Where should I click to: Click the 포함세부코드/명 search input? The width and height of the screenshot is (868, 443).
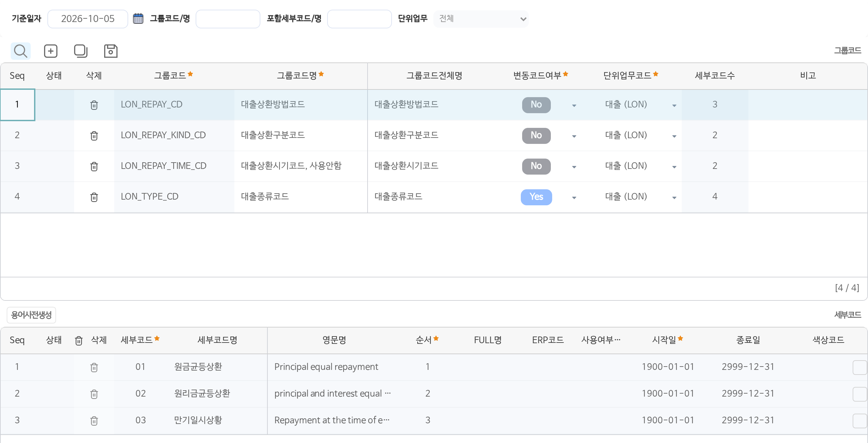(359, 19)
